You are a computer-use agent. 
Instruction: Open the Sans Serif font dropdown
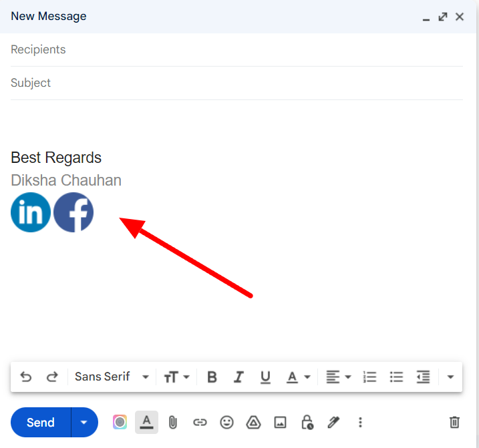(112, 377)
